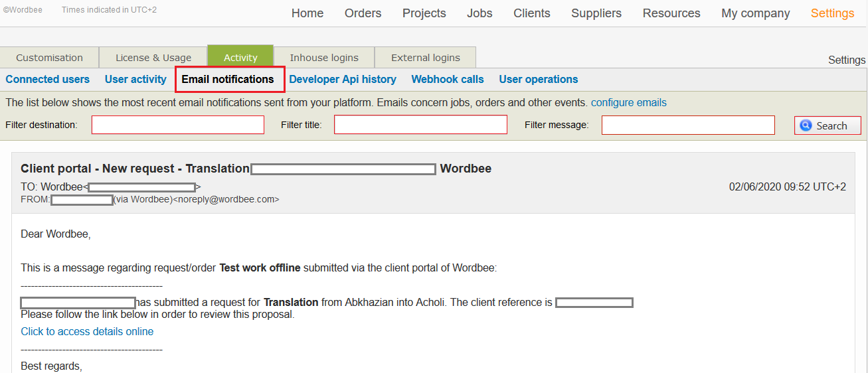Open the Webhook calls page
868x373 pixels.
click(448, 79)
